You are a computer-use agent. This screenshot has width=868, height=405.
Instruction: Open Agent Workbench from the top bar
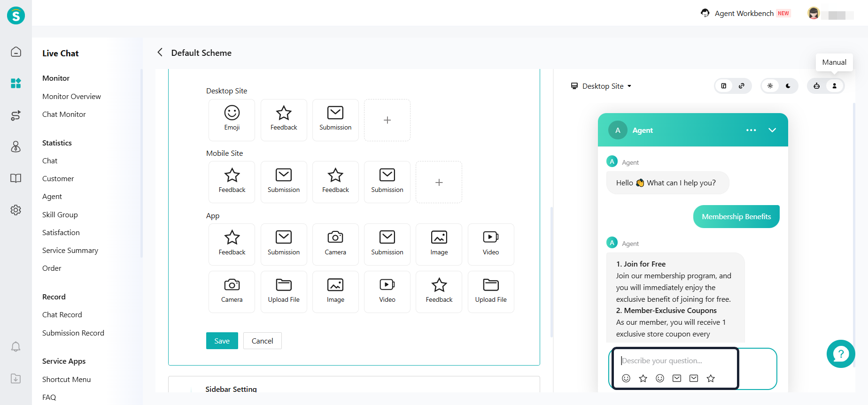pos(744,13)
